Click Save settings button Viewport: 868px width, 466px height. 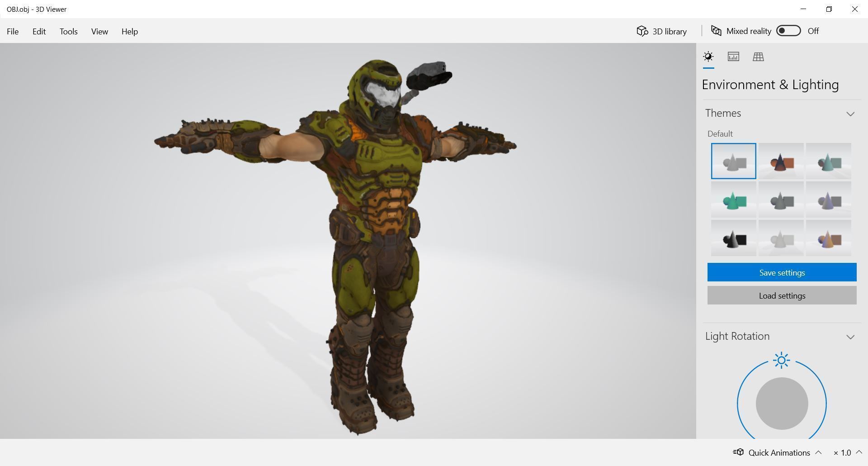(x=782, y=272)
